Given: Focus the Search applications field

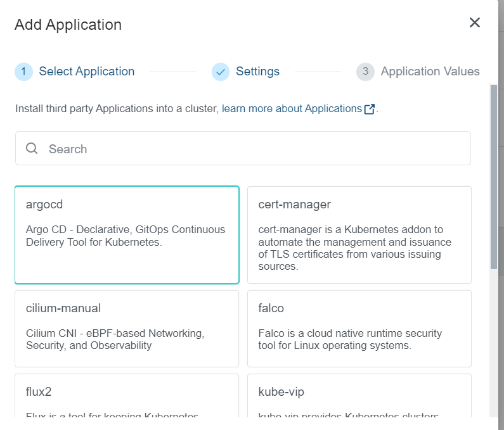Looking at the screenshot, I should coord(243,148).
